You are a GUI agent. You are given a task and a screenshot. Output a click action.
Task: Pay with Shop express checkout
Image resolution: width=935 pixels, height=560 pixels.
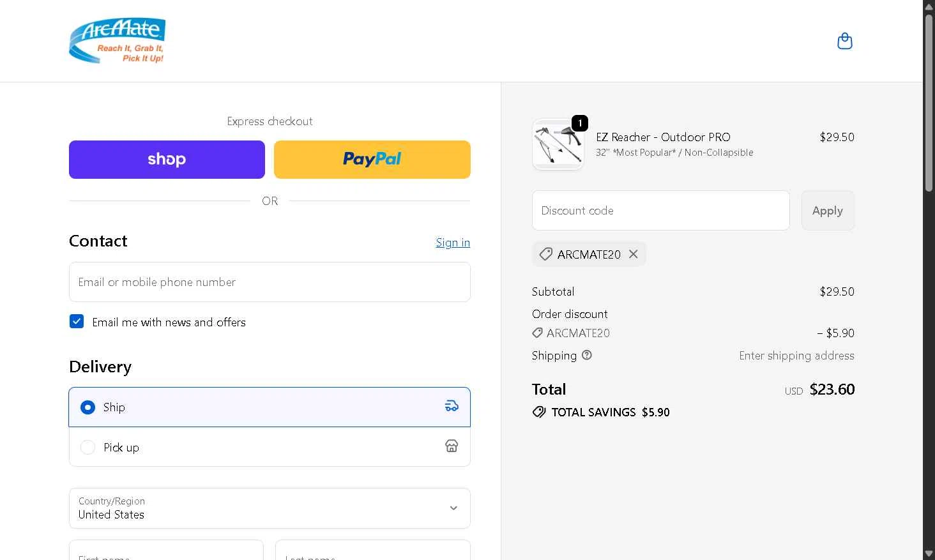167,160
